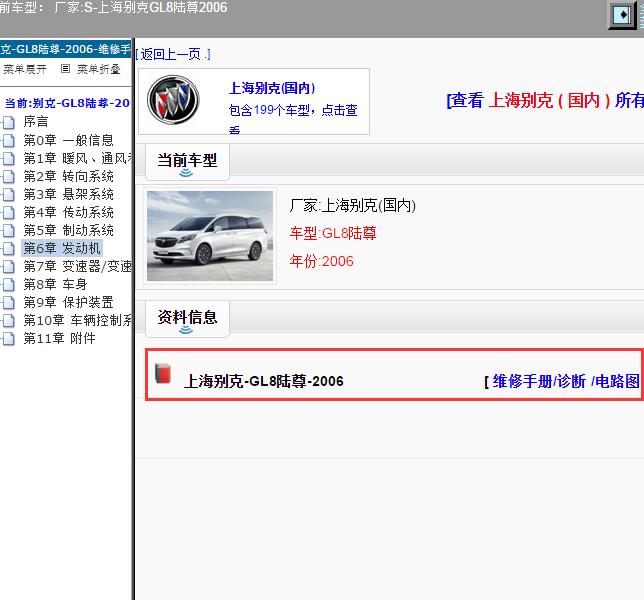Image resolution: width=644 pixels, height=600 pixels.
Task: Click the page icon beside 第5章 制动系统
Action: coord(9,231)
